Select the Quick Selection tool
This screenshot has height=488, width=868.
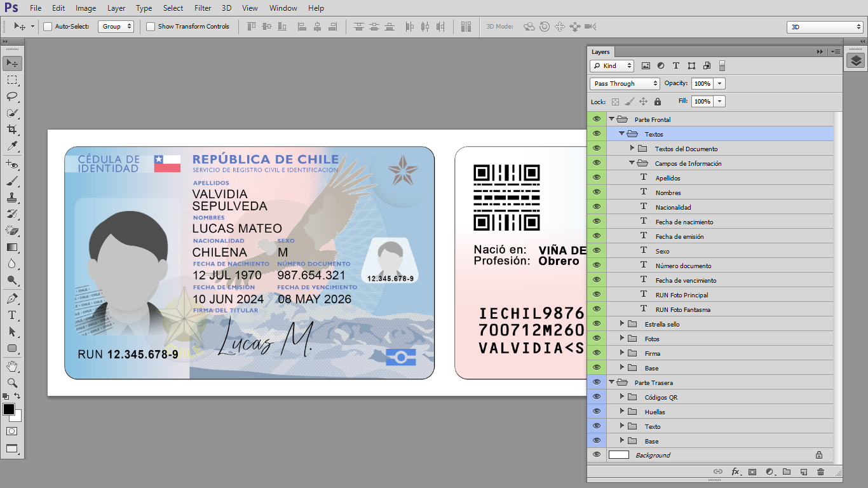tap(12, 112)
